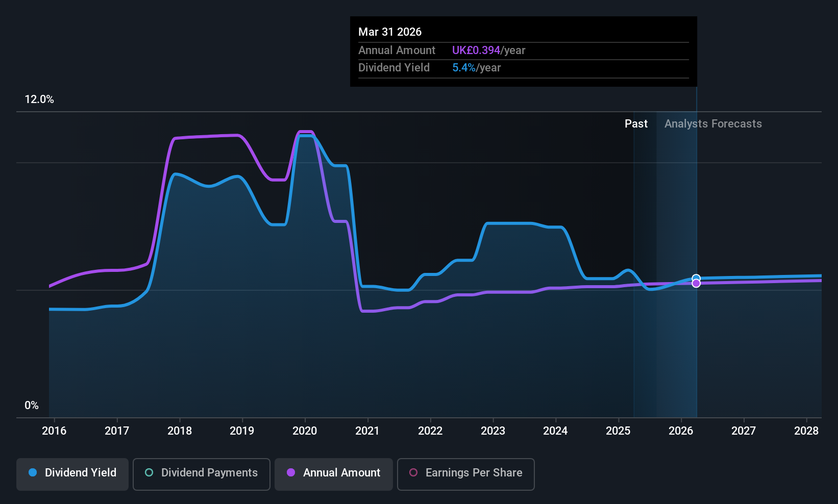Click the blue Dividend Yield legend dot
This screenshot has width=838, height=504.
pyautogui.click(x=33, y=472)
